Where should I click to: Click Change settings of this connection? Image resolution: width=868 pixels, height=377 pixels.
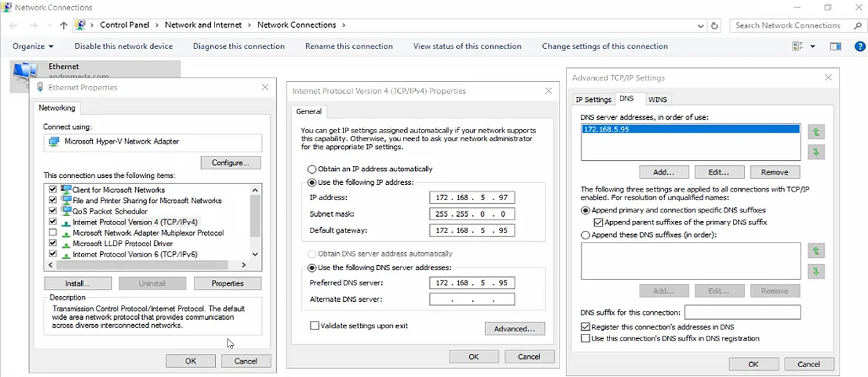click(x=605, y=46)
